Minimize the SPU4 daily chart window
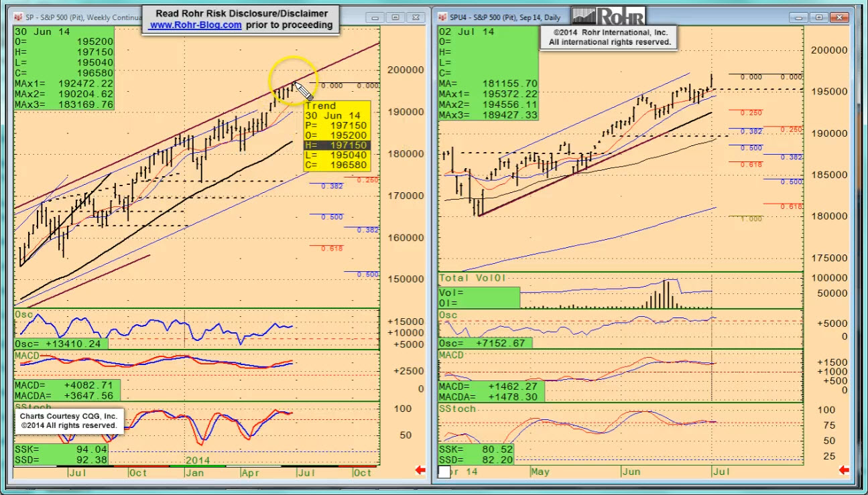This screenshot has height=495, width=868. [798, 17]
